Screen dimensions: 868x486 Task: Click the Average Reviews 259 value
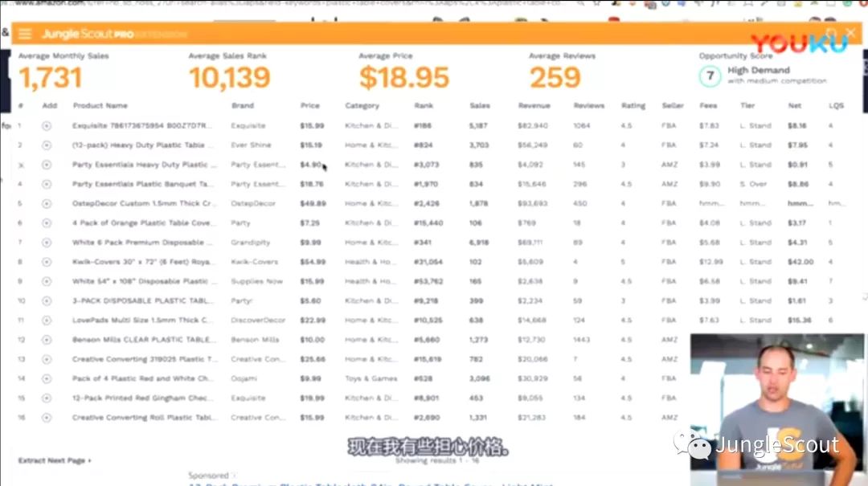pyautogui.click(x=555, y=77)
